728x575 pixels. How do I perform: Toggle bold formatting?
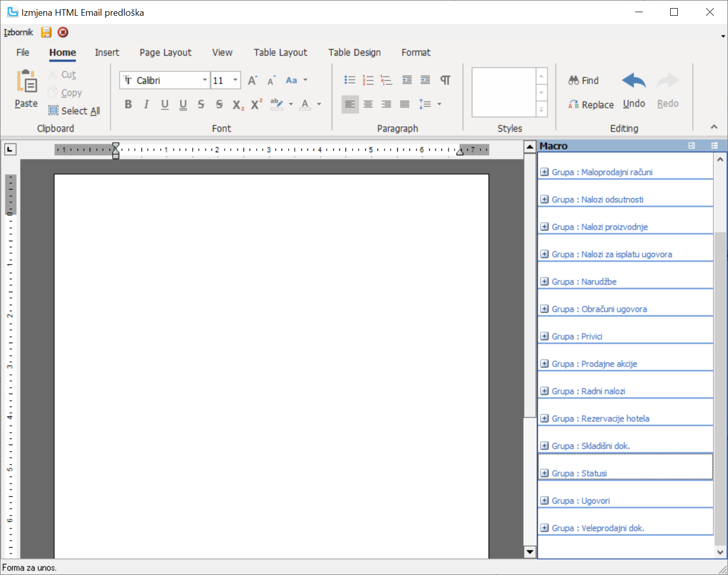click(128, 104)
